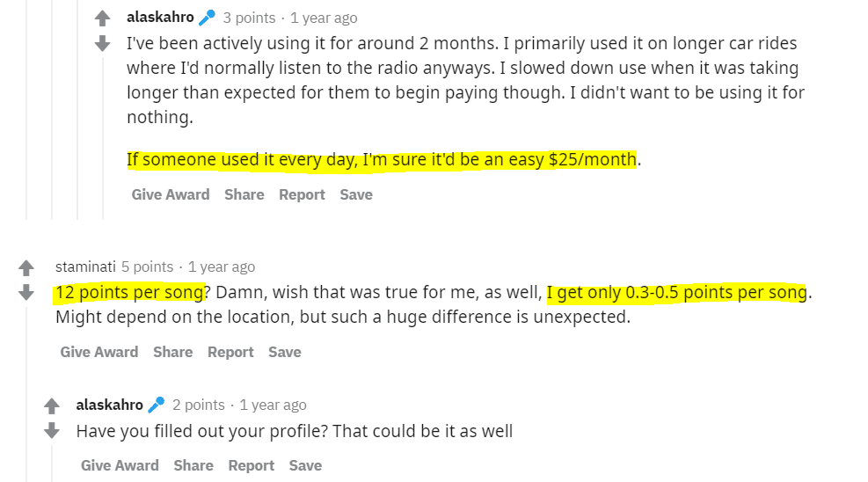This screenshot has height=482, width=868.
Task: Open staminati's user profile
Action: click(x=85, y=267)
